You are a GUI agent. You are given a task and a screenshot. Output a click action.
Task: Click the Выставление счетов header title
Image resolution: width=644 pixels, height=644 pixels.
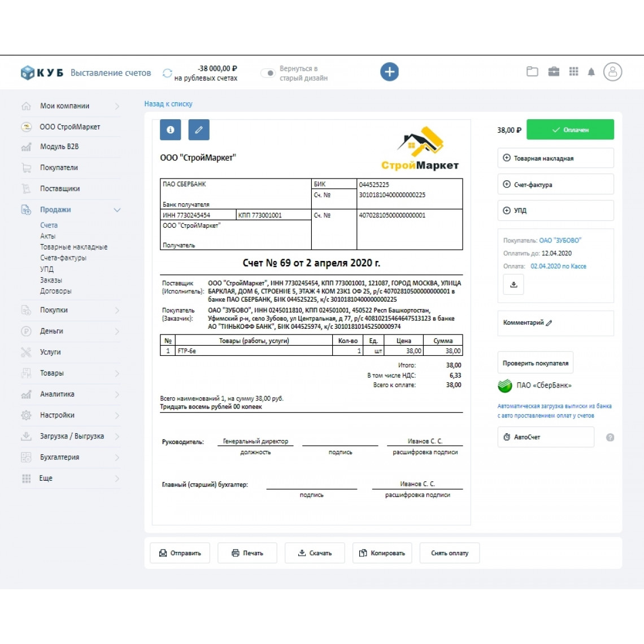[x=111, y=73]
